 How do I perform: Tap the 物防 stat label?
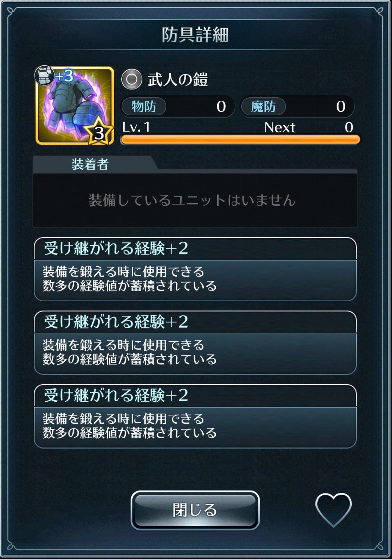click(144, 107)
